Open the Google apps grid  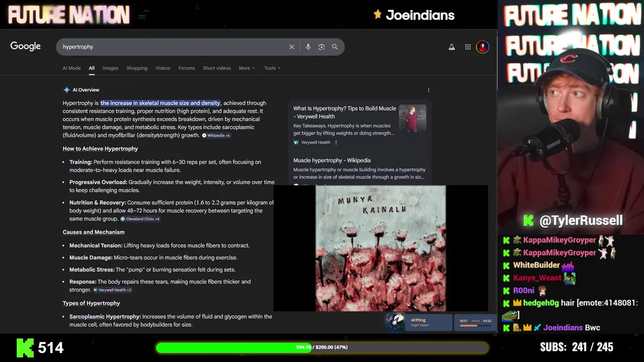tap(468, 47)
